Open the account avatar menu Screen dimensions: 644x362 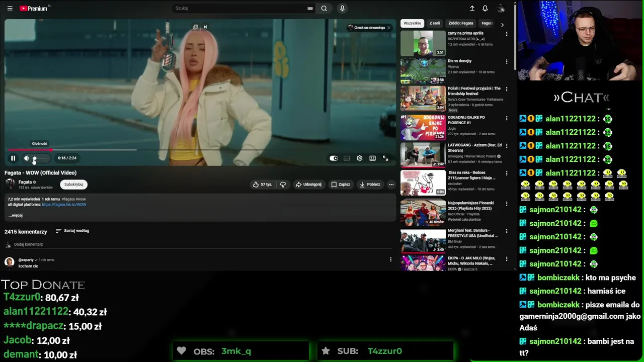coord(501,8)
